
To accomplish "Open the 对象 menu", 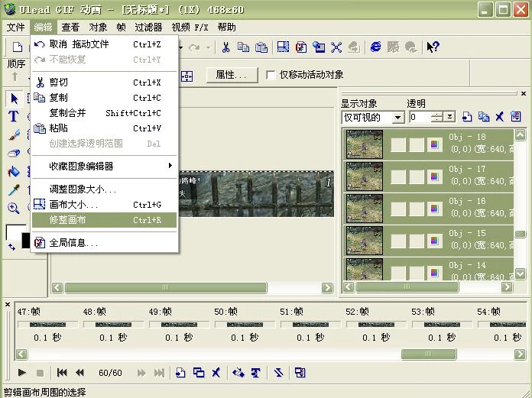I will point(98,28).
